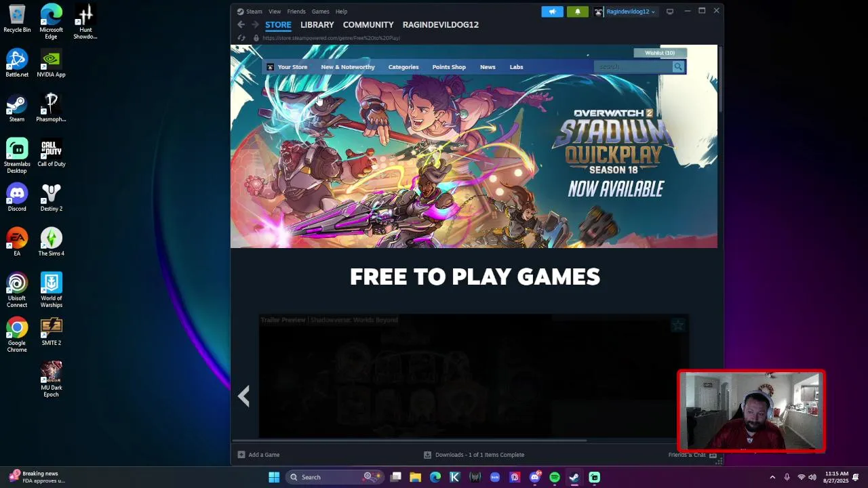
Task: Select Call of Duty desktop icon
Action: [51, 153]
